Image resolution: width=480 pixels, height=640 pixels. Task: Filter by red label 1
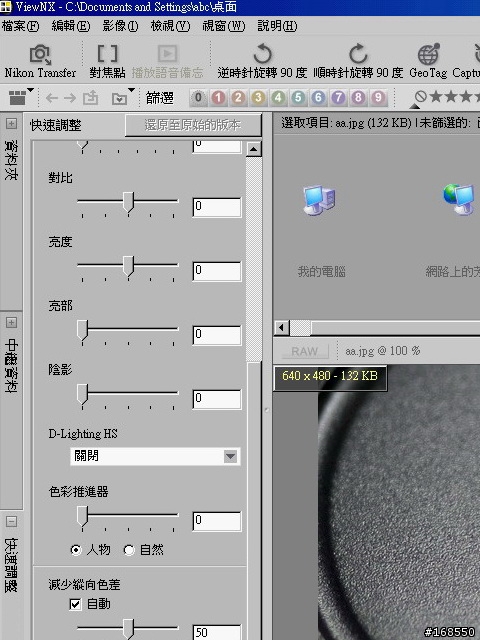[218, 98]
